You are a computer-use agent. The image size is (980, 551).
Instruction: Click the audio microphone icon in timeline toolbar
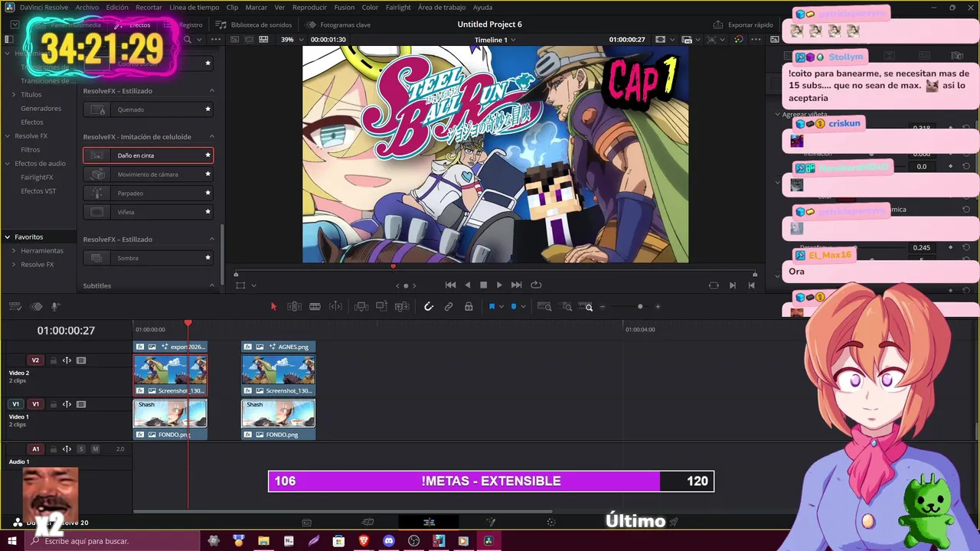(56, 307)
